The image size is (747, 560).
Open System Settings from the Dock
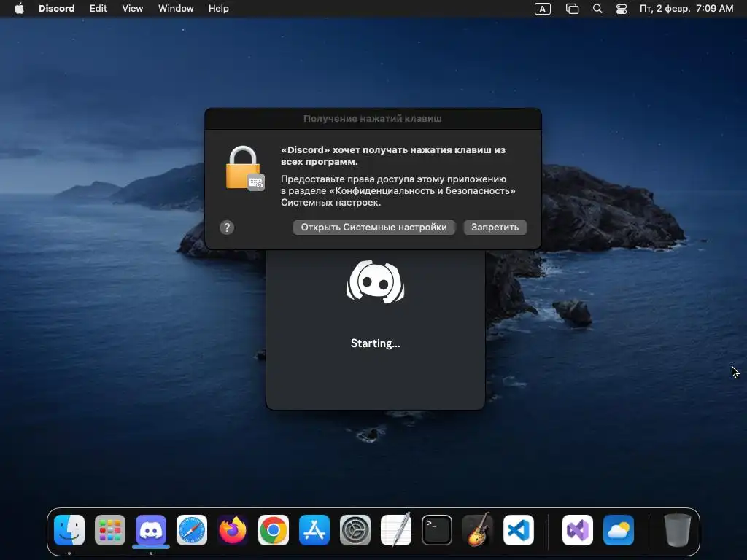pyautogui.click(x=355, y=530)
